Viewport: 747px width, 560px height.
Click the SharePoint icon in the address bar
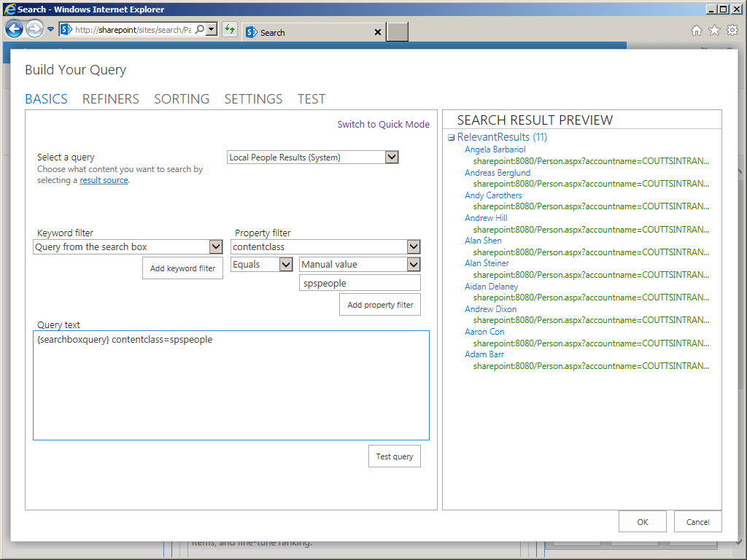pos(66,29)
